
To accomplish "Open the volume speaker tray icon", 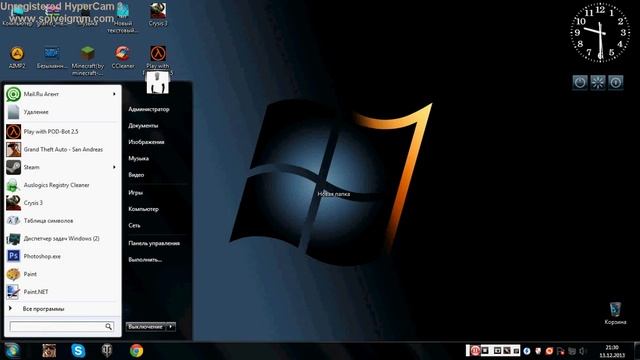I will (583, 351).
